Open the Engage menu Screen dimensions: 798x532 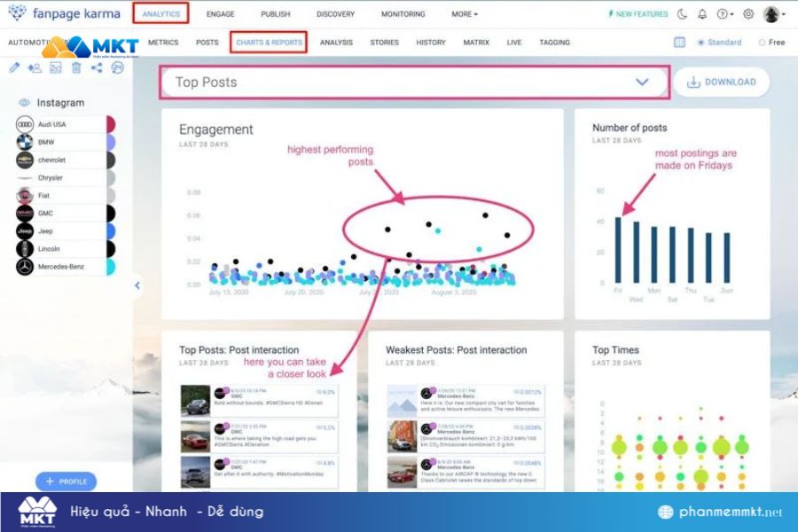(220, 14)
